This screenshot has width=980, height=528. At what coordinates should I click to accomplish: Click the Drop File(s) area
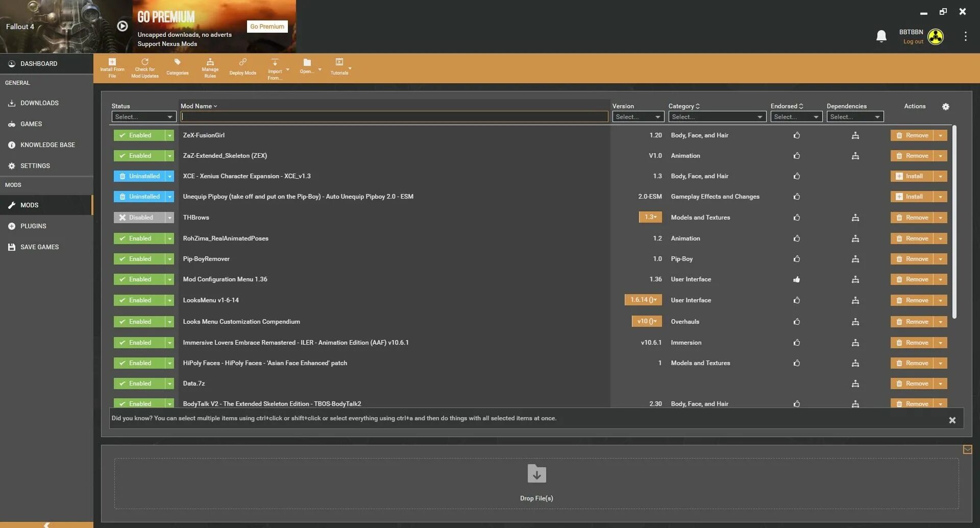[x=536, y=483]
